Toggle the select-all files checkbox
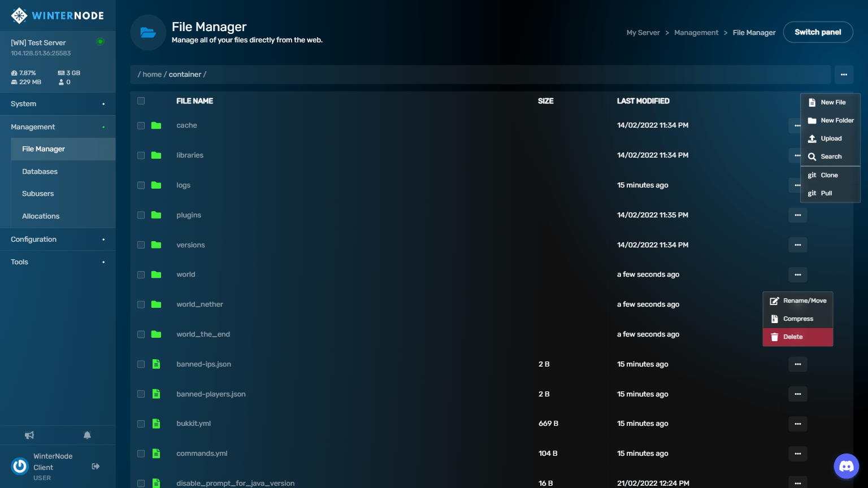Viewport: 868px width, 488px height. point(141,101)
